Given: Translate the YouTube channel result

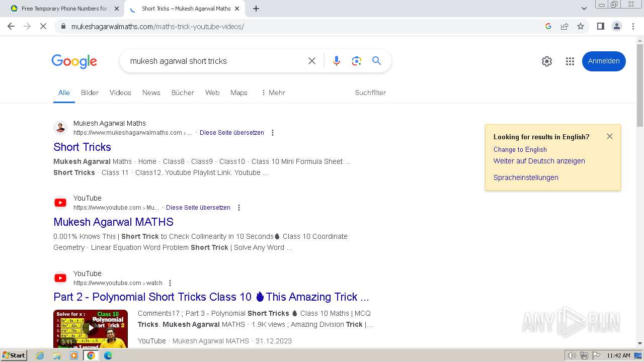Looking at the screenshot, I should [x=198, y=208].
